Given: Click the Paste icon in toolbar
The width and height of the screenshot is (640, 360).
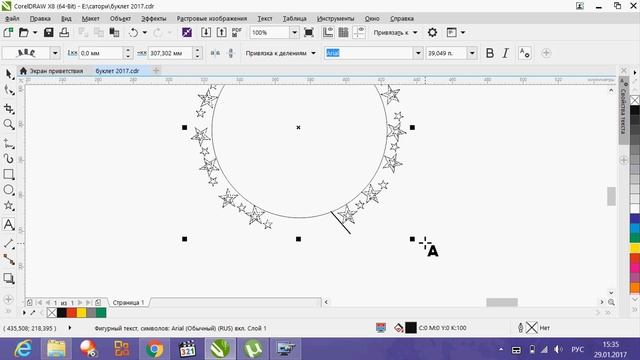Looking at the screenshot, I should [x=114, y=32].
